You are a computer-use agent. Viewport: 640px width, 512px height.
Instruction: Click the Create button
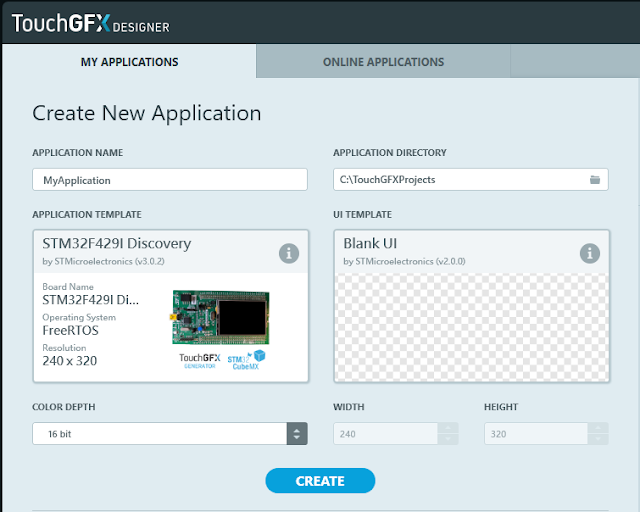coord(320,481)
